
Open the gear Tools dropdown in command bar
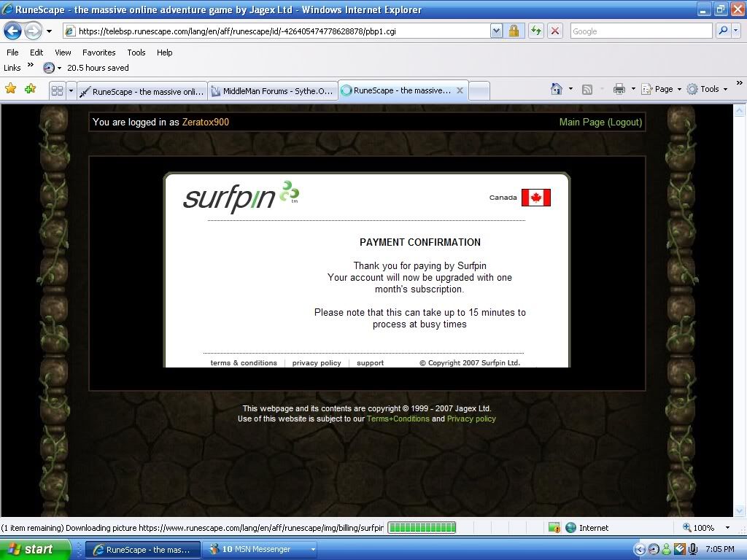coord(707,89)
